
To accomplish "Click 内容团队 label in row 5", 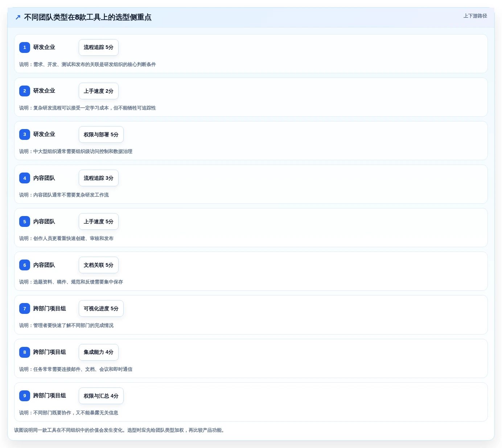I will [x=44, y=221].
